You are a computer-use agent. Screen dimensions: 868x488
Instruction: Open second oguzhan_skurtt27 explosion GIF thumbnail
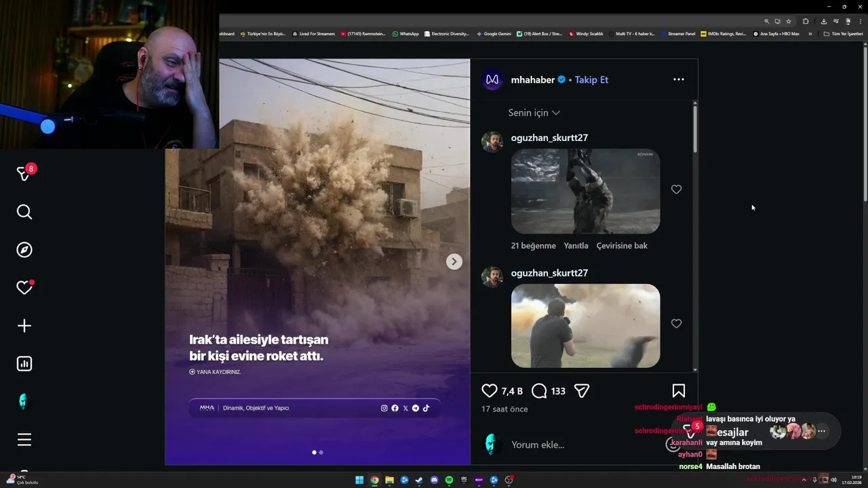585,326
